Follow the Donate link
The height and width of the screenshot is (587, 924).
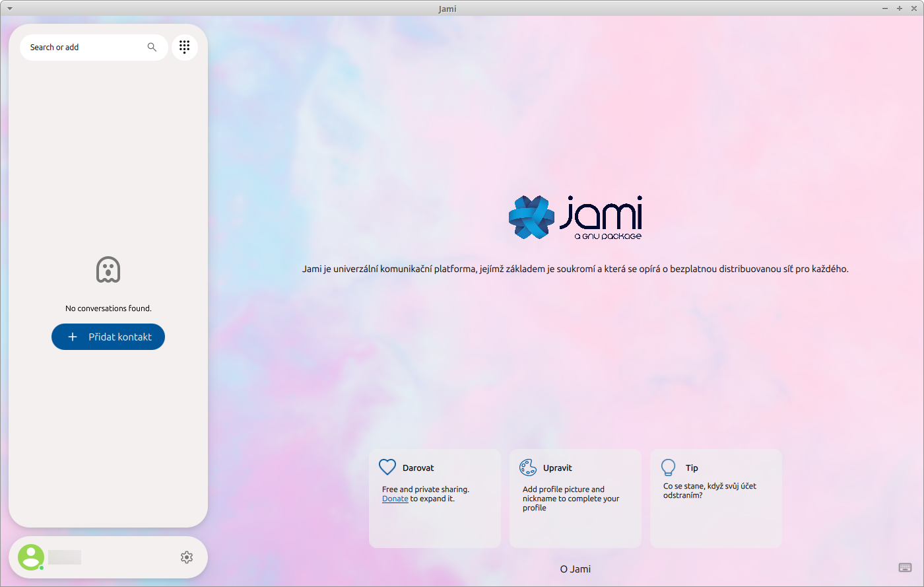click(x=395, y=499)
